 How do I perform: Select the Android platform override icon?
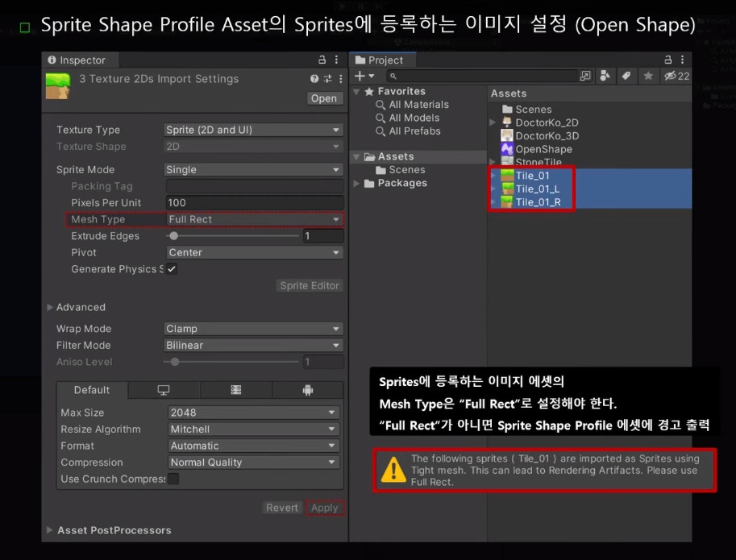309,389
